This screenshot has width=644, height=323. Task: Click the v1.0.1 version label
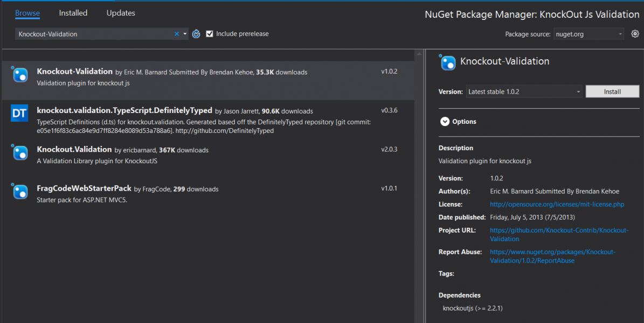pos(389,188)
